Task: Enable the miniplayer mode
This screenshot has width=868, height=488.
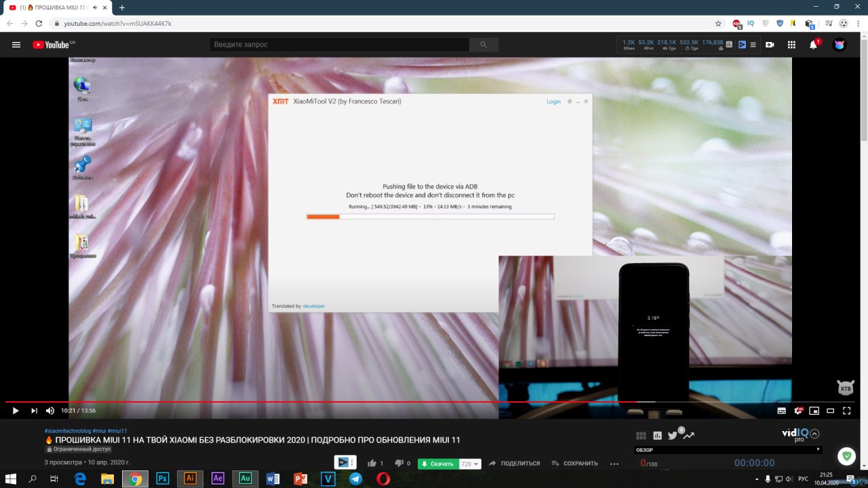Action: pyautogui.click(x=814, y=411)
